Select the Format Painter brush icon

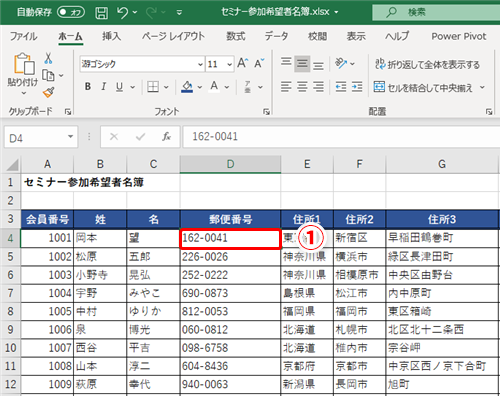49,92
